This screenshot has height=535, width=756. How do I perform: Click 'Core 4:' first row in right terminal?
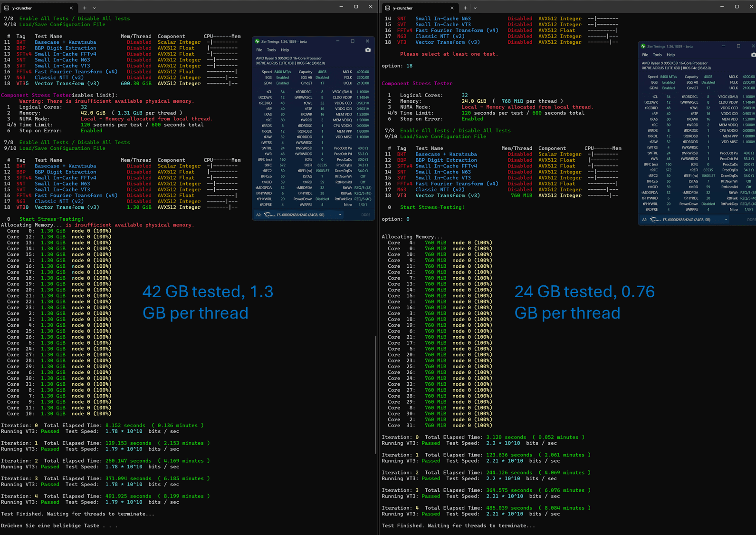440,243
